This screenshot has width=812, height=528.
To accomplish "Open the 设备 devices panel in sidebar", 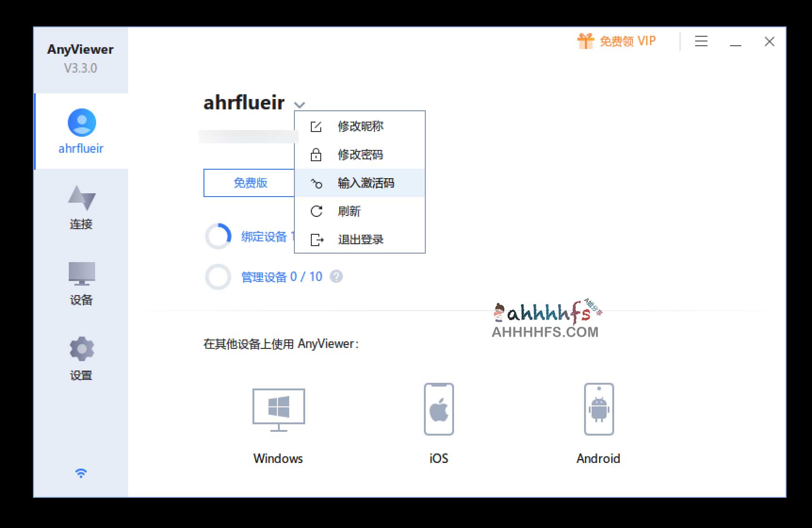I will pos(81,283).
